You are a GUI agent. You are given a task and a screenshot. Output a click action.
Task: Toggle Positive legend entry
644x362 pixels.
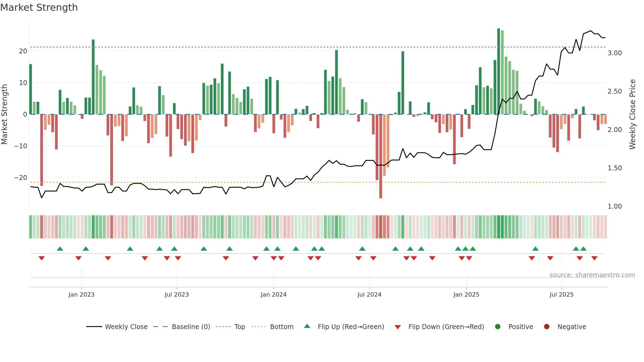point(514,327)
